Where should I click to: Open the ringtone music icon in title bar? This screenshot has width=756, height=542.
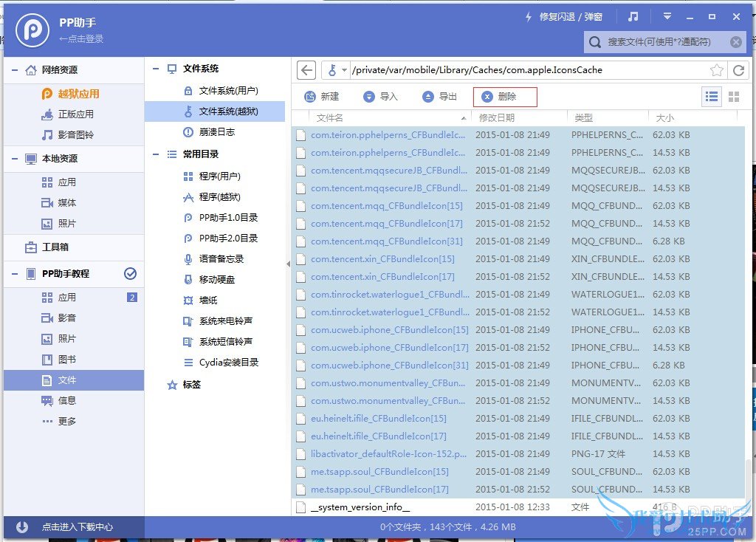click(x=633, y=16)
